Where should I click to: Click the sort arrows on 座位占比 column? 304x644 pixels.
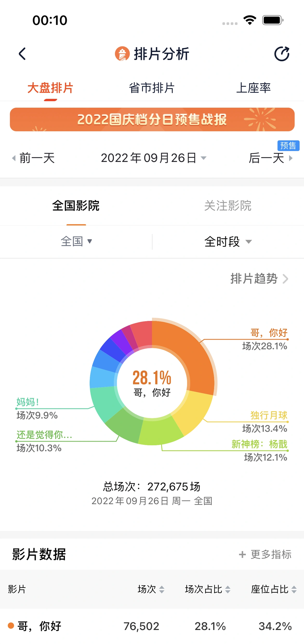coord(294,589)
